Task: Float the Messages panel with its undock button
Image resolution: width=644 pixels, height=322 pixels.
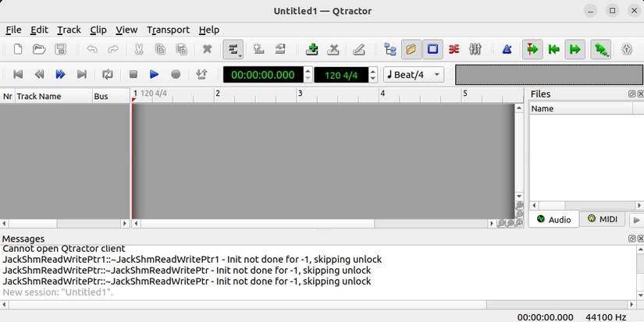Action: [x=632, y=239]
